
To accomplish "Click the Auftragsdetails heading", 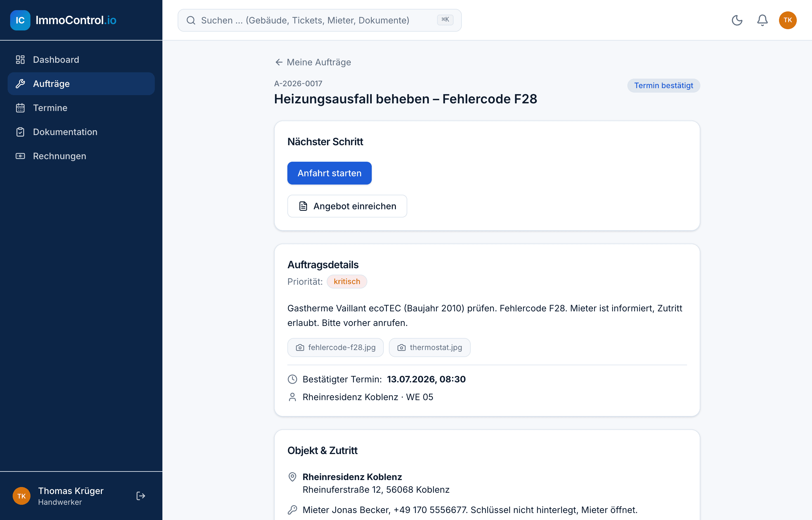I will (323, 265).
